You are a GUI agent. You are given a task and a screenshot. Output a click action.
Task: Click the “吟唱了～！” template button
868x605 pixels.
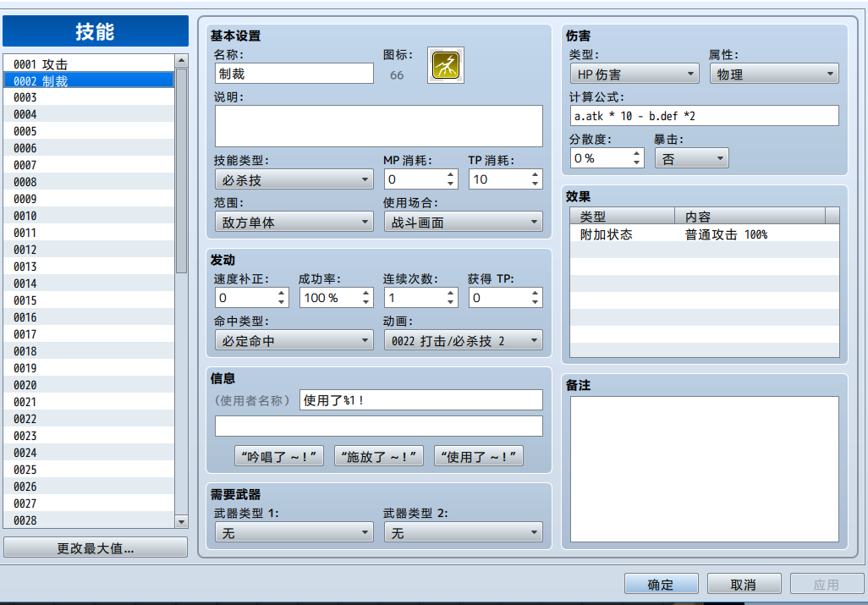[x=279, y=456]
